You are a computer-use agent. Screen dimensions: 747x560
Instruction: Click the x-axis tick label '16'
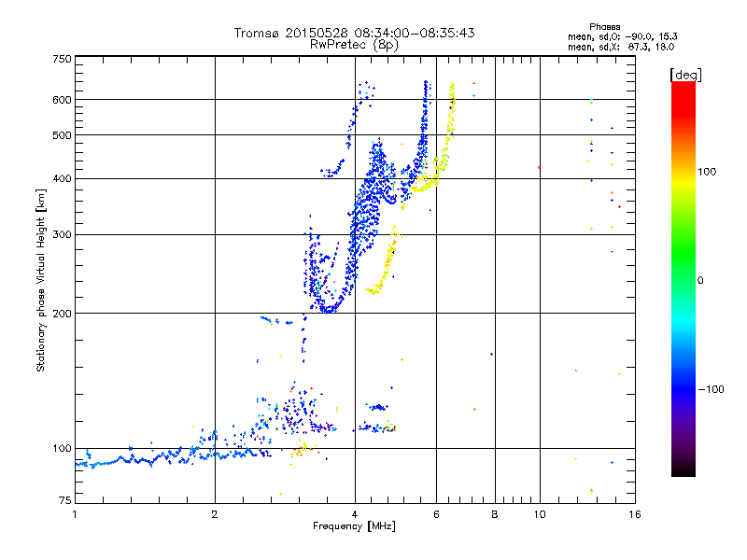pos(635,514)
